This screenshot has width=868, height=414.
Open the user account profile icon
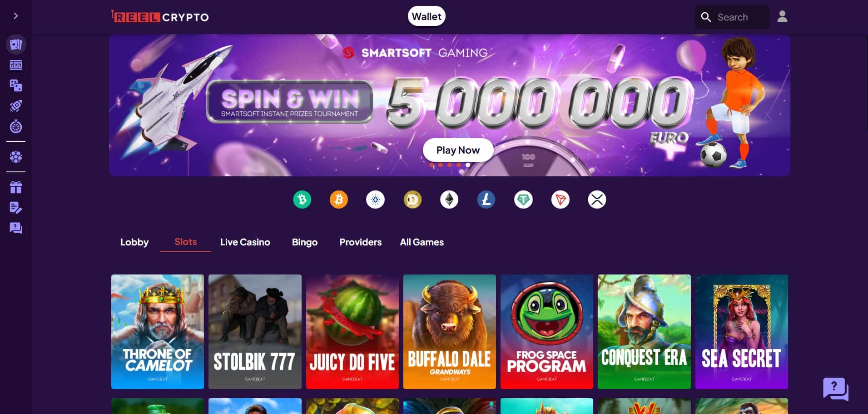tap(782, 17)
